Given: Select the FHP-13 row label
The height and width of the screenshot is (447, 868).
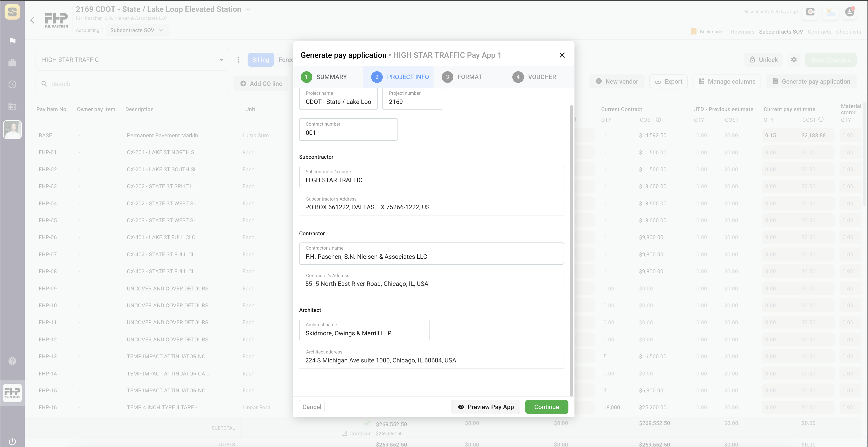Looking at the screenshot, I should [x=48, y=356].
